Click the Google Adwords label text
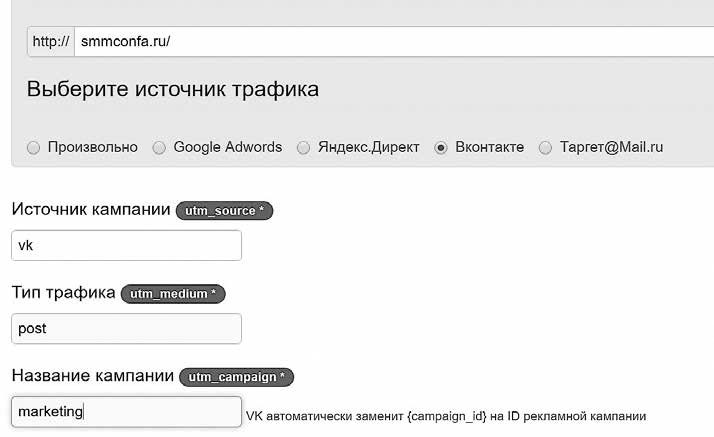Viewport: 714px width, 437px height. [228, 147]
